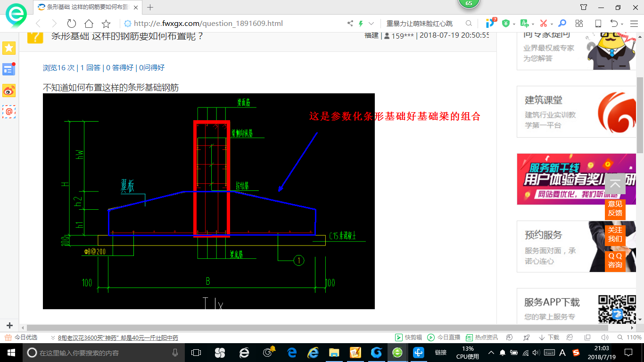Open the undo arrow dropdown list

click(622, 24)
